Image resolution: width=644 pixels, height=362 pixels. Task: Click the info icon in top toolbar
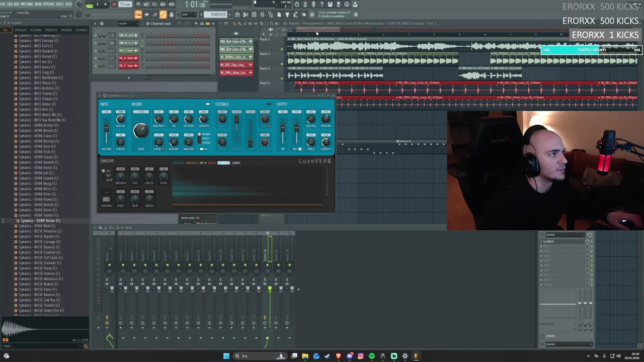point(347,4)
